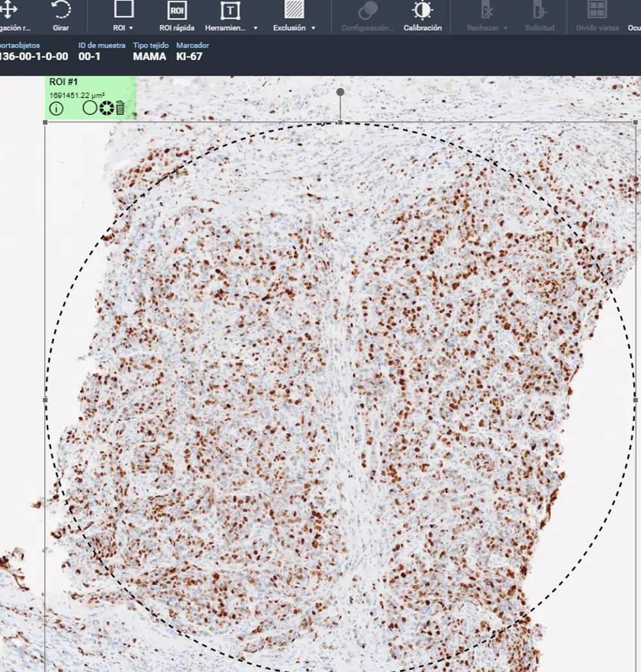The image size is (641, 672).
Task: Show ROI #1 information via the info icon
Action: tap(56, 108)
